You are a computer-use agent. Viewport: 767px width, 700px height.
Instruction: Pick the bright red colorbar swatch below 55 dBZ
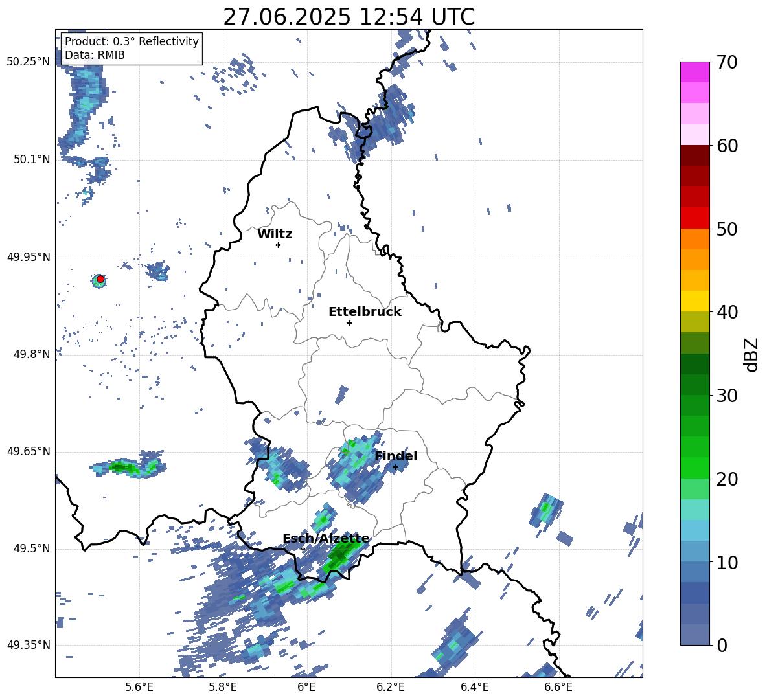point(694,218)
